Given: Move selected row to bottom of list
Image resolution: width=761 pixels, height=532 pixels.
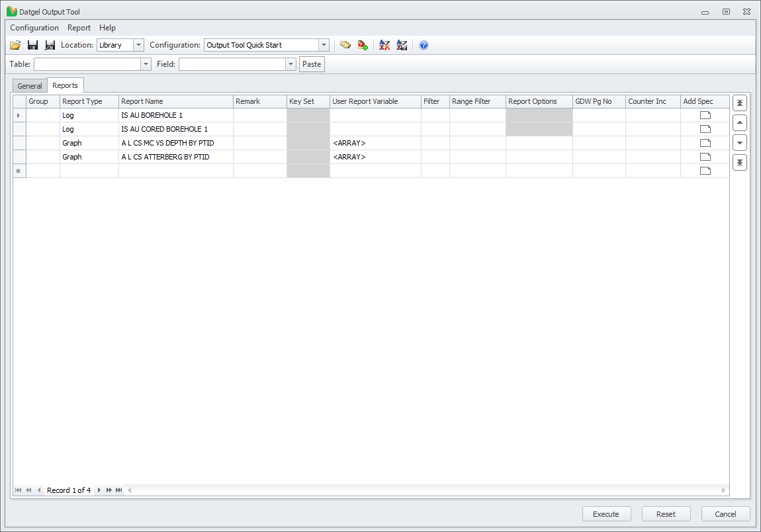Looking at the screenshot, I should [x=740, y=162].
